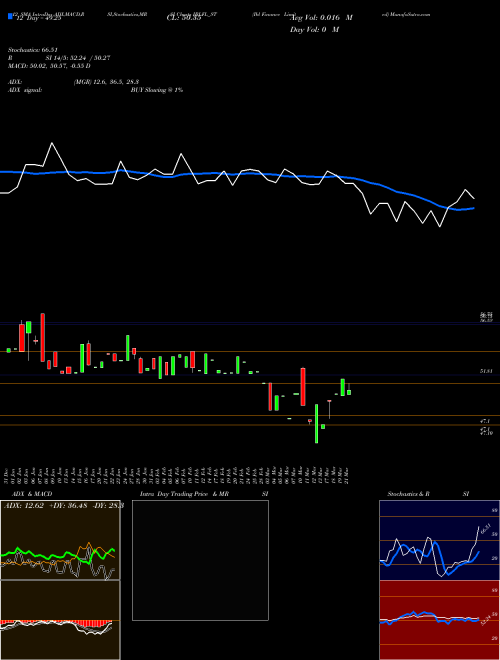500x660 pixels.
Task: Click the '+DY: 36.48' value
Action: (68, 506)
